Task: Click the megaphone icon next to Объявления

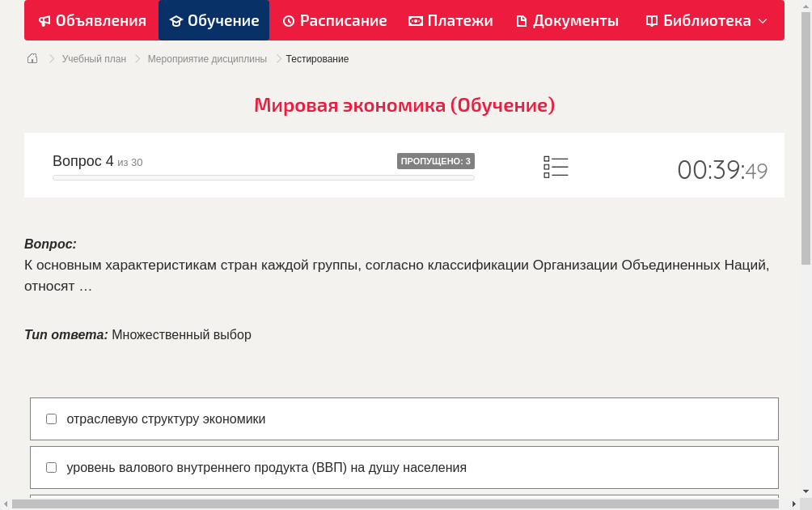Action: coord(44,20)
